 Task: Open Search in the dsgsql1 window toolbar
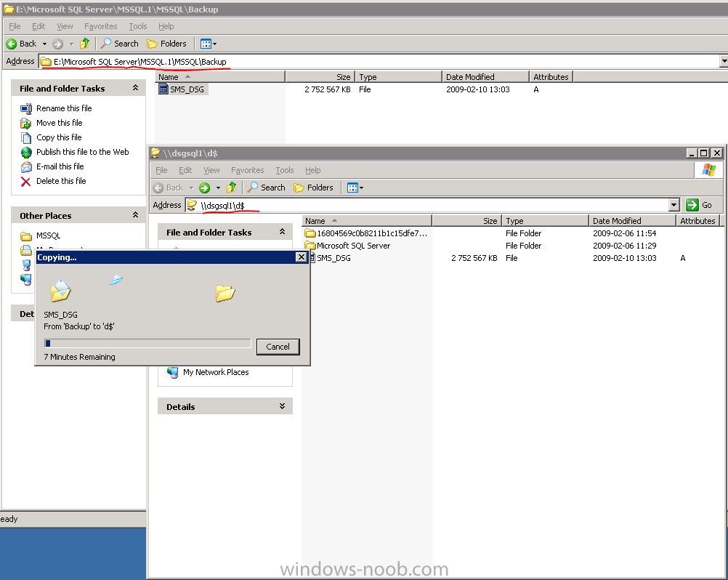coord(267,188)
